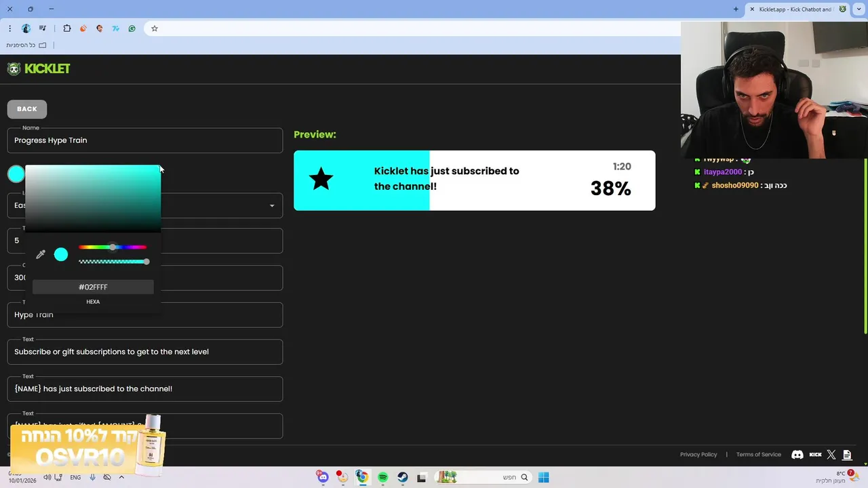868x488 pixels.
Task: Click the page scrollbar on right edge
Action: coord(865,245)
